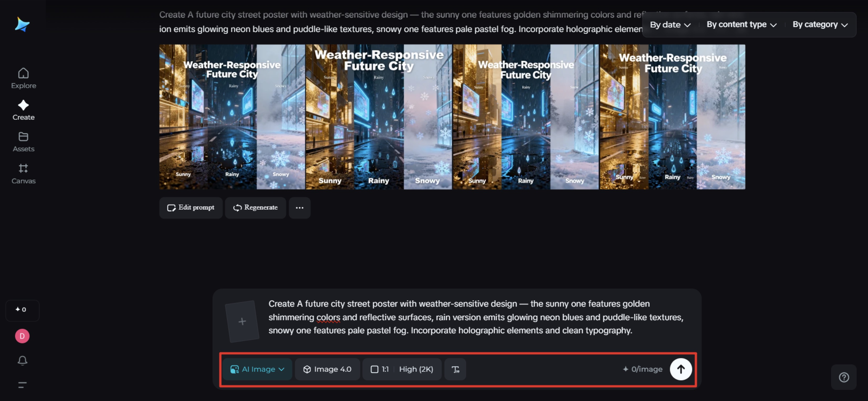Open the three-dots more options menu
This screenshot has width=868, height=401.
coord(299,208)
